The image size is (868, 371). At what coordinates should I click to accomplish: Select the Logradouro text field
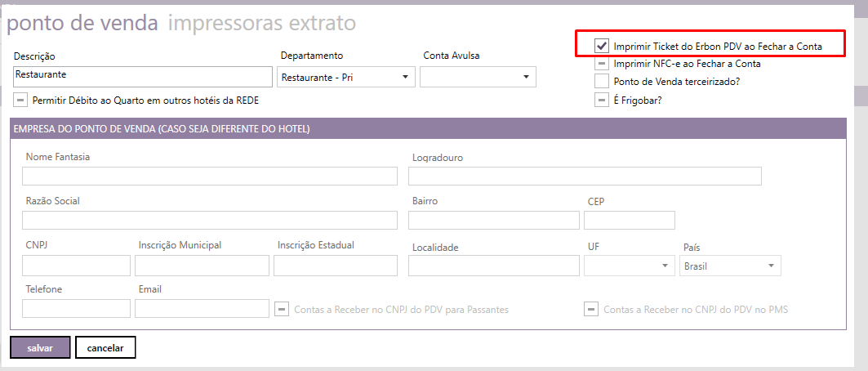(585, 177)
